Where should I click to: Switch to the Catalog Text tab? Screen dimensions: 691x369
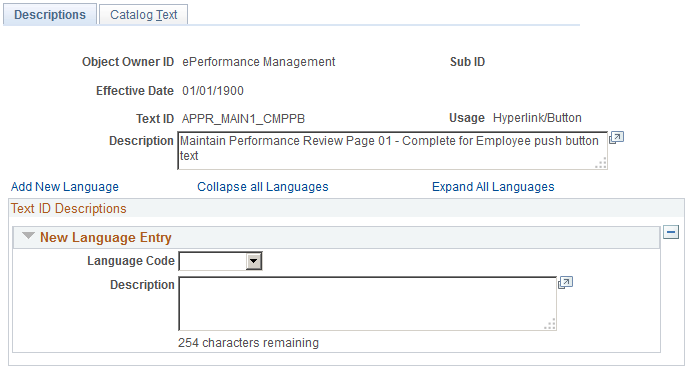pos(143,15)
